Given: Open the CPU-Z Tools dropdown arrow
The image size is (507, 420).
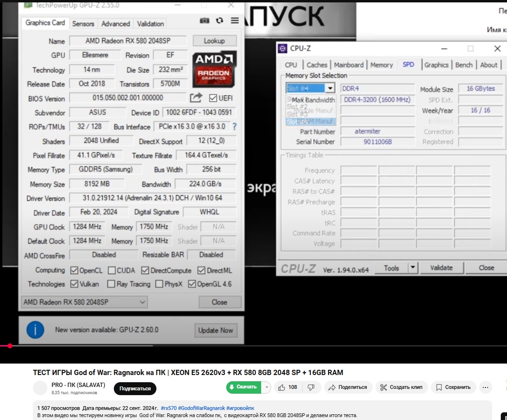Looking at the screenshot, I should (413, 268).
